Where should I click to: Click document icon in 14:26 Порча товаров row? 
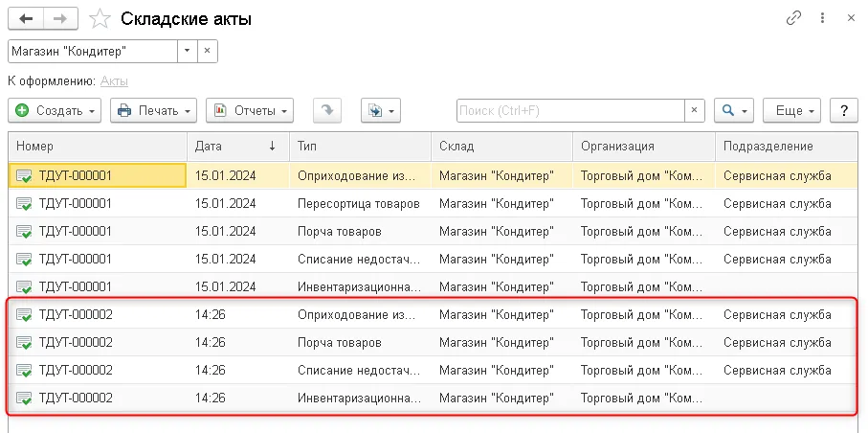click(24, 343)
